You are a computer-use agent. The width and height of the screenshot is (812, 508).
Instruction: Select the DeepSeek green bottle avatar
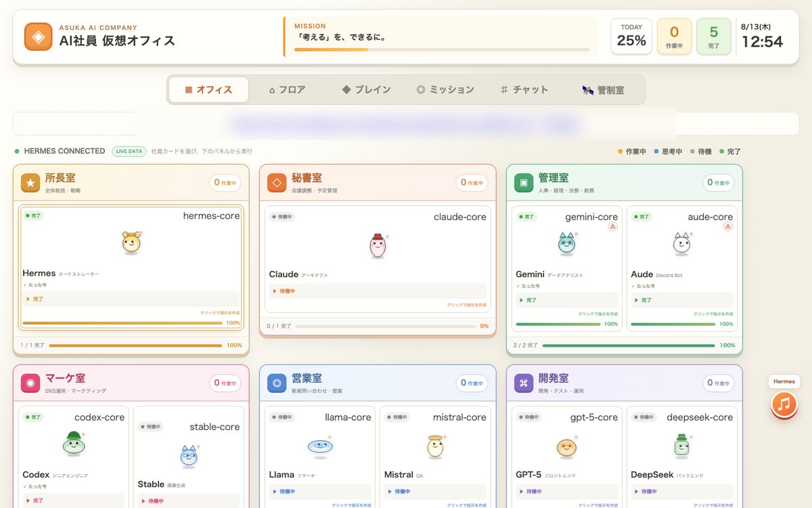coord(681,446)
